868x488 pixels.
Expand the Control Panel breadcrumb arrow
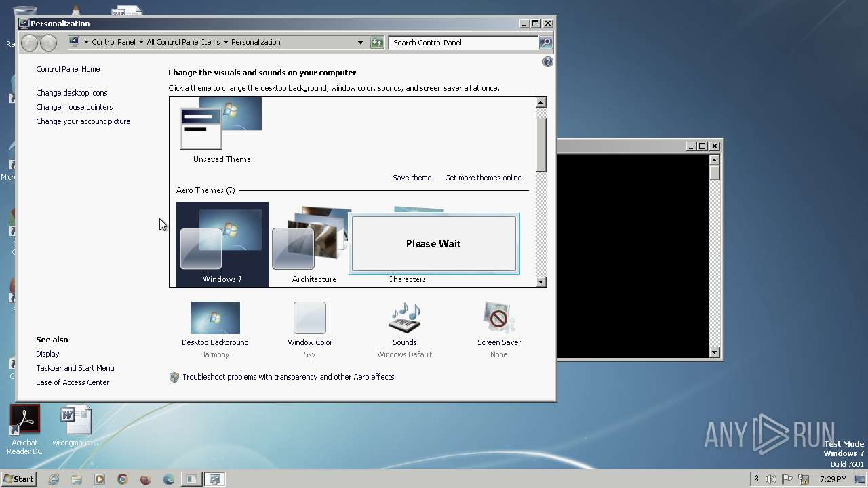coord(141,42)
